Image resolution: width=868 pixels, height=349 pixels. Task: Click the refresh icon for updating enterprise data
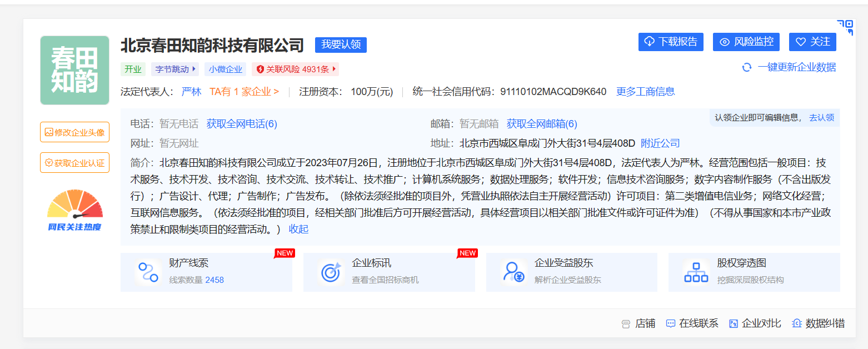click(747, 67)
